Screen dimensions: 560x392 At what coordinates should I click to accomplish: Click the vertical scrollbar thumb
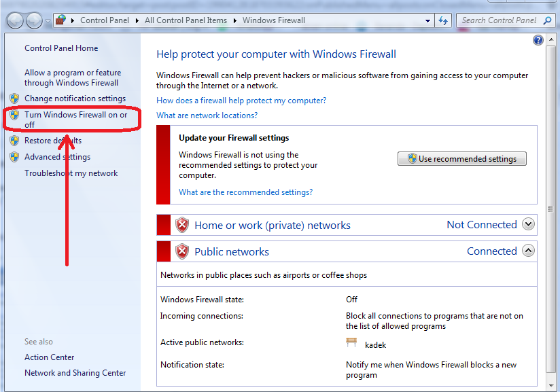550,209
